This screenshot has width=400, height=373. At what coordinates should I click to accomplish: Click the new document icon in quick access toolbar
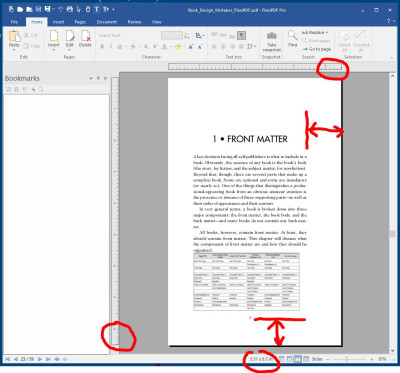11,9
